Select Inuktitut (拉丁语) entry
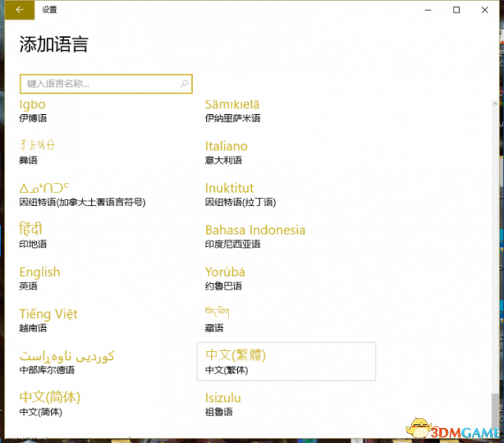The height and width of the screenshot is (443, 504). pyautogui.click(x=240, y=194)
